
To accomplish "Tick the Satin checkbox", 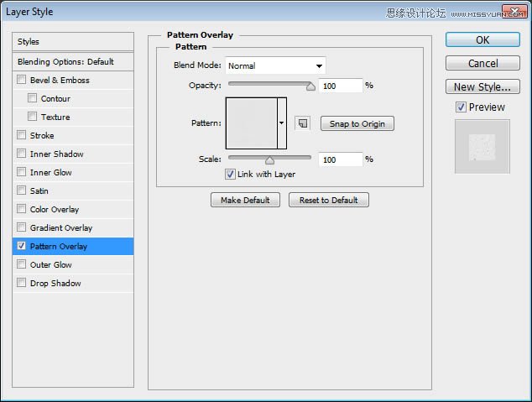I will (21, 191).
